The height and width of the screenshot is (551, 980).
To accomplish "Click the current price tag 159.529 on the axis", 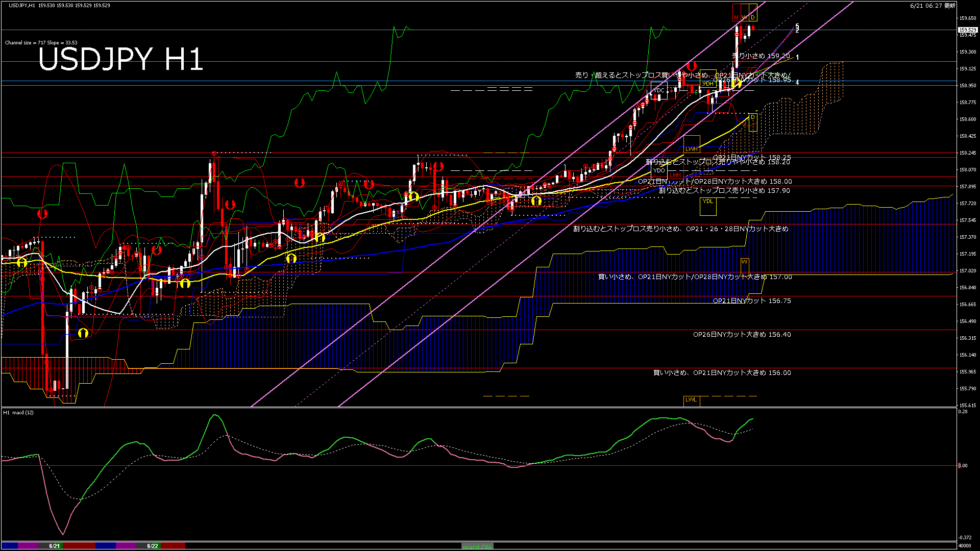I will click(x=968, y=30).
